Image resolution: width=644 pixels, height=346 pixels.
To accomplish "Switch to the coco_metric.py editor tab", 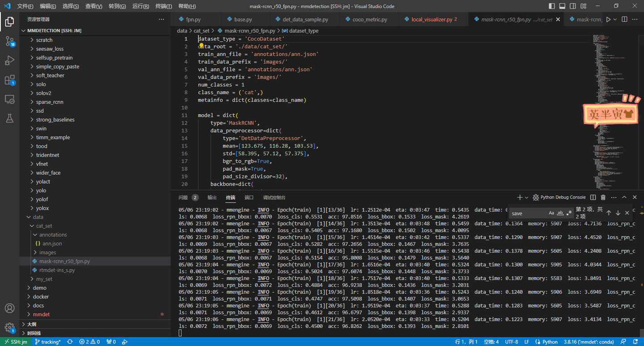I will coord(369,20).
